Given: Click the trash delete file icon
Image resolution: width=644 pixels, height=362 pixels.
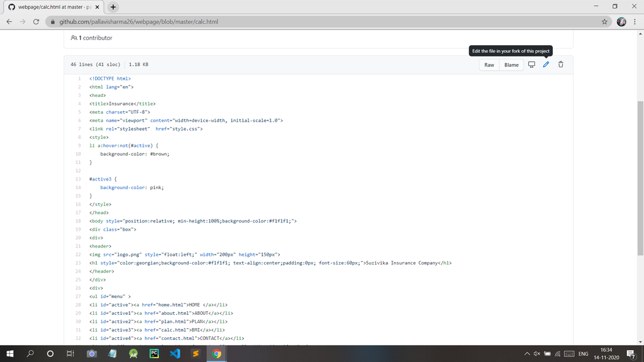Looking at the screenshot, I should [560, 65].
